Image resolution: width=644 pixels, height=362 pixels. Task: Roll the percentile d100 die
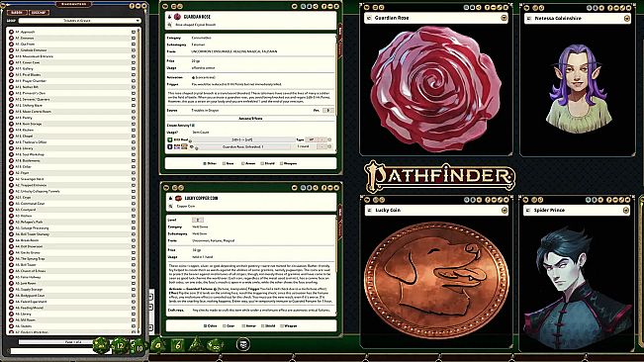pos(216,345)
